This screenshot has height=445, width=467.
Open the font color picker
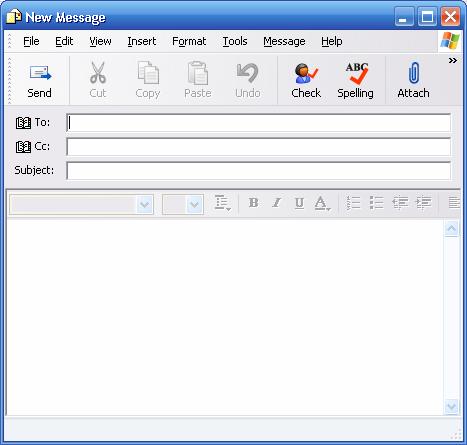click(322, 203)
